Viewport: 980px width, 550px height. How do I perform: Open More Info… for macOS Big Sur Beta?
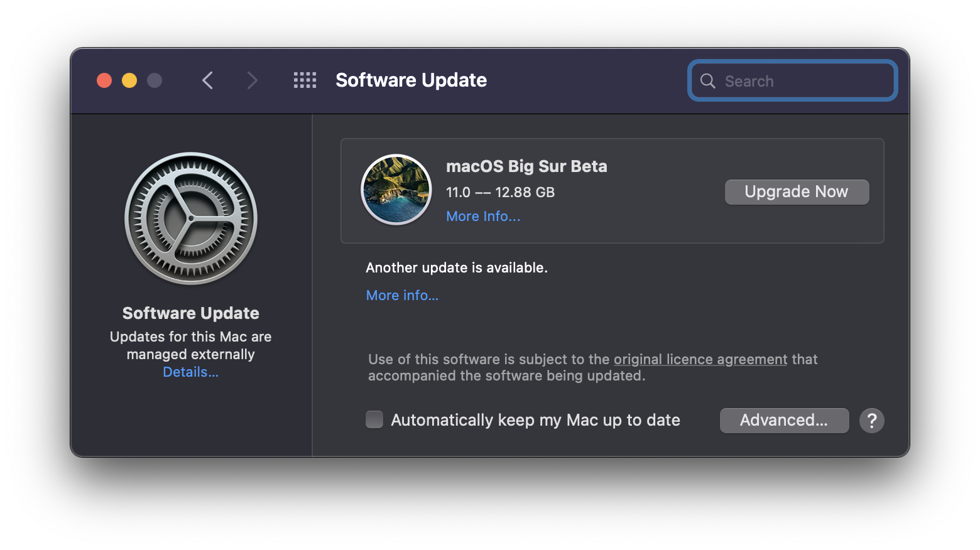tap(483, 217)
